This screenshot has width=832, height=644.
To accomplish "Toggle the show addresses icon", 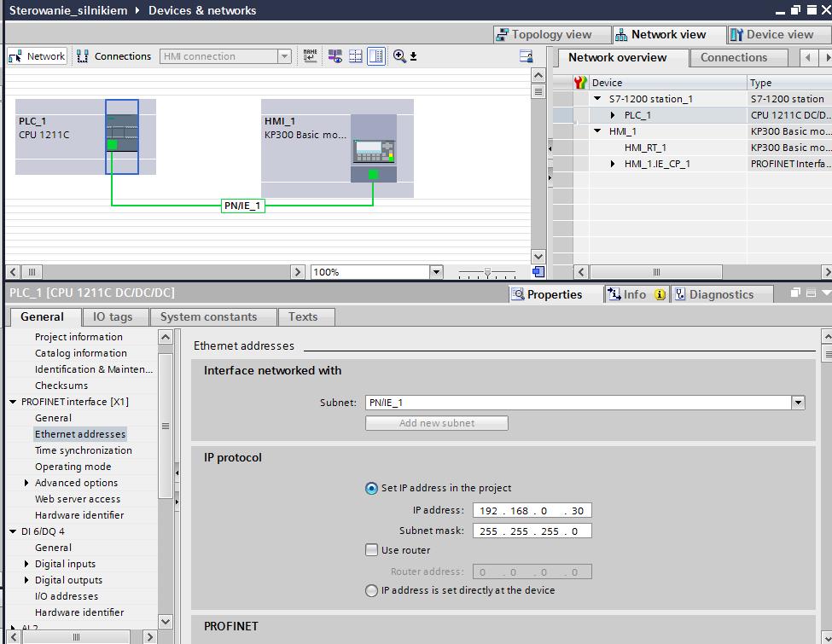I will (335, 55).
